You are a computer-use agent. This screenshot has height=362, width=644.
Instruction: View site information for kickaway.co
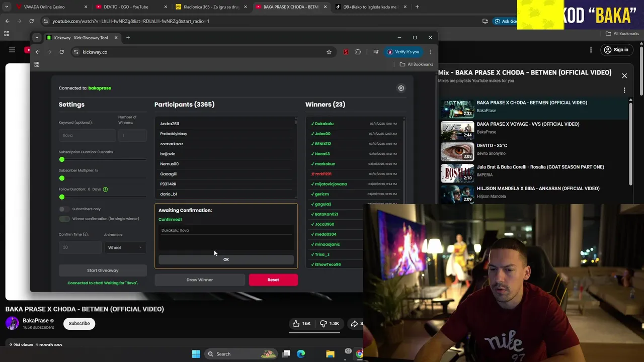pyautogui.click(x=76, y=52)
